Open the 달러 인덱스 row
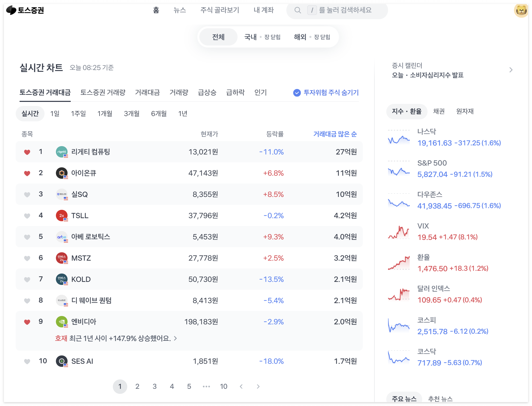 pyautogui.click(x=450, y=294)
